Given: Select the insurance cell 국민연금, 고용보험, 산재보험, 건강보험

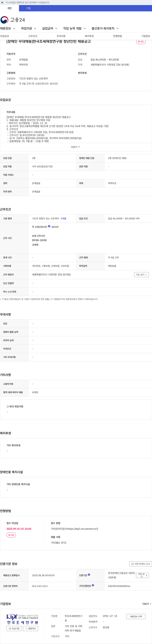Looking at the screenshot, I should tap(51, 266).
